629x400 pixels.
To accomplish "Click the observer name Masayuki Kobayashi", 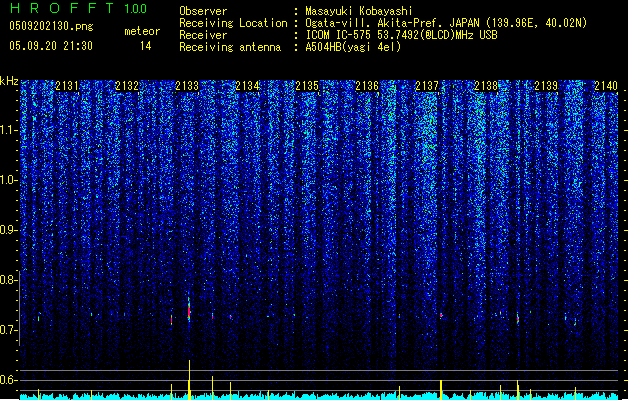I will pos(359,11).
